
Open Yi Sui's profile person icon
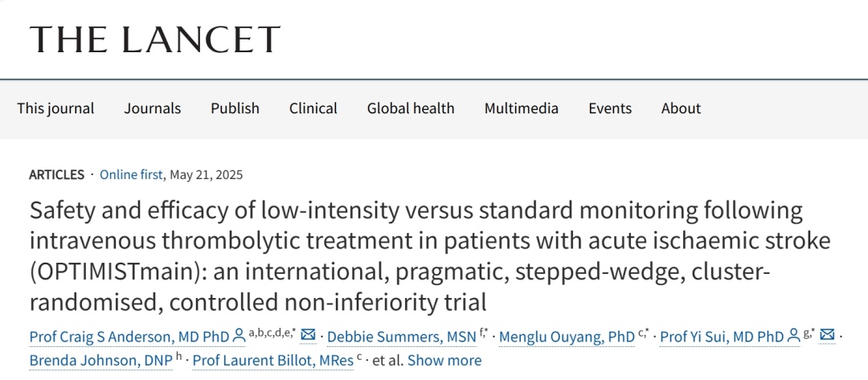(794, 335)
